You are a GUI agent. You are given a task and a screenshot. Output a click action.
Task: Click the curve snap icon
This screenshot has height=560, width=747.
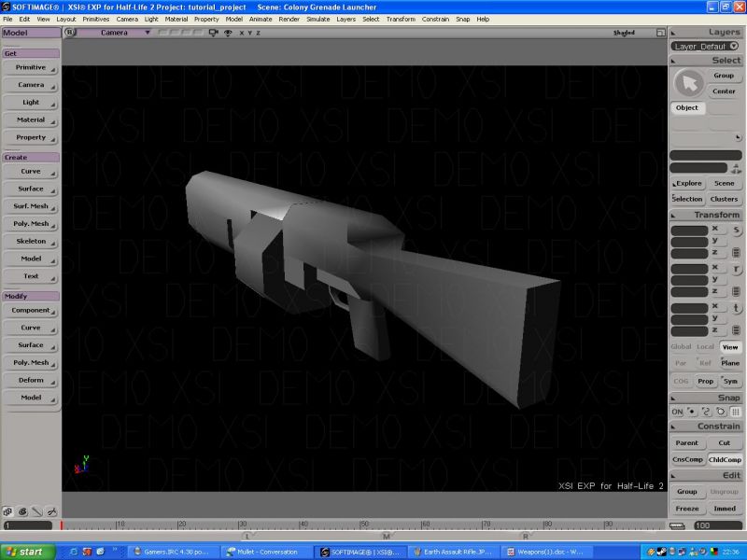[707, 412]
